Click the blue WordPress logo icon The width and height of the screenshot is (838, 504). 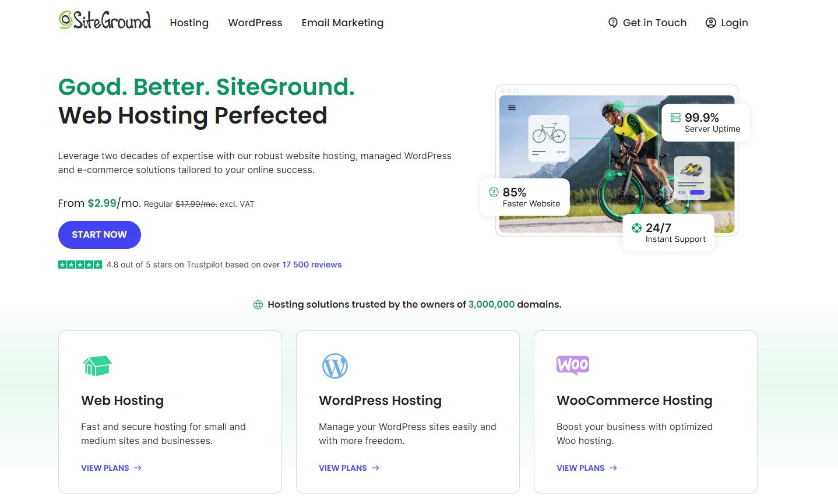pyautogui.click(x=335, y=366)
